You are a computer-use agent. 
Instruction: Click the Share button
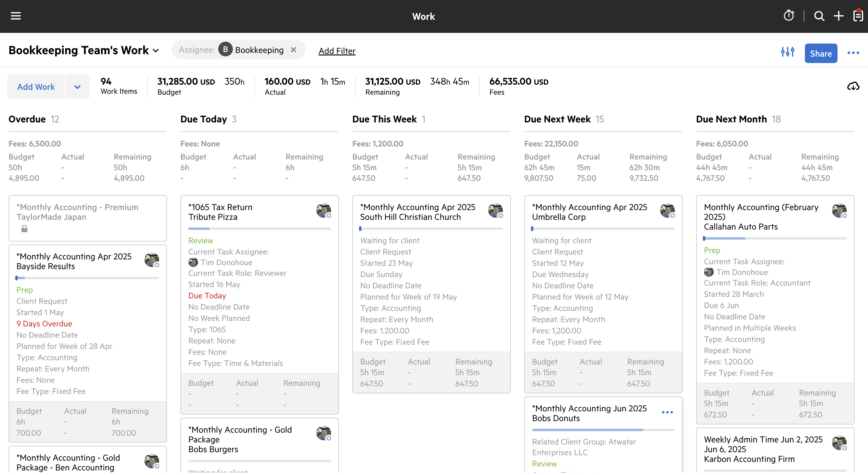coord(820,53)
